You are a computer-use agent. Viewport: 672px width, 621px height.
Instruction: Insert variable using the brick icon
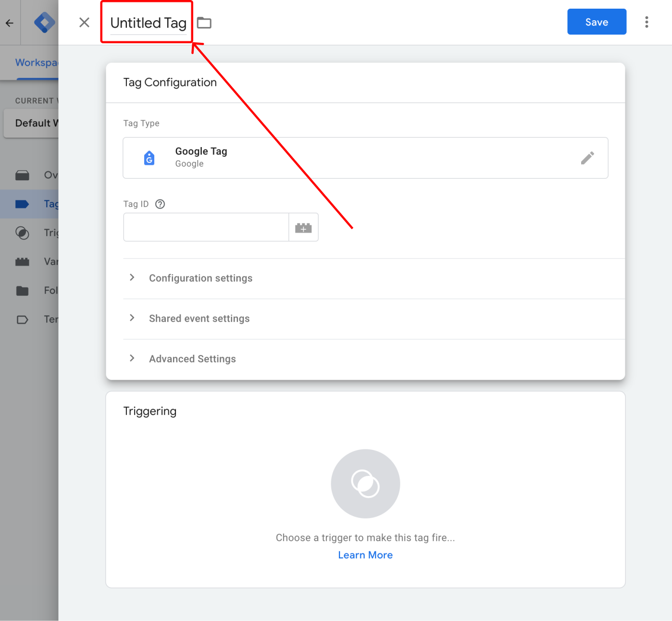pyautogui.click(x=303, y=227)
